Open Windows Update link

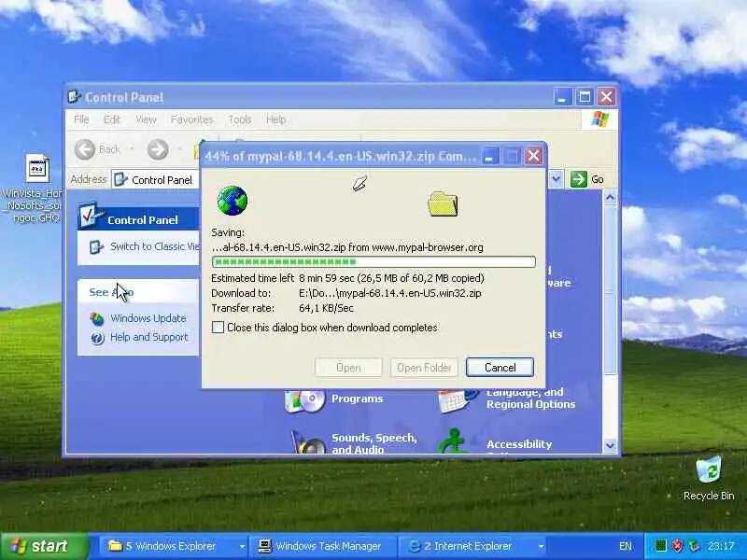pyautogui.click(x=148, y=318)
